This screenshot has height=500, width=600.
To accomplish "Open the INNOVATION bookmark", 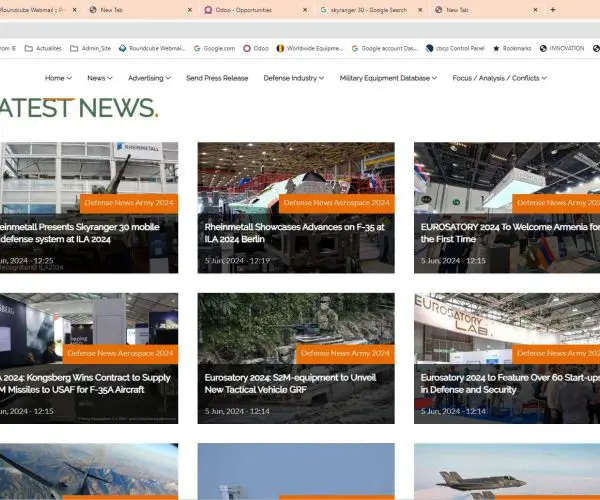I will 562,47.
